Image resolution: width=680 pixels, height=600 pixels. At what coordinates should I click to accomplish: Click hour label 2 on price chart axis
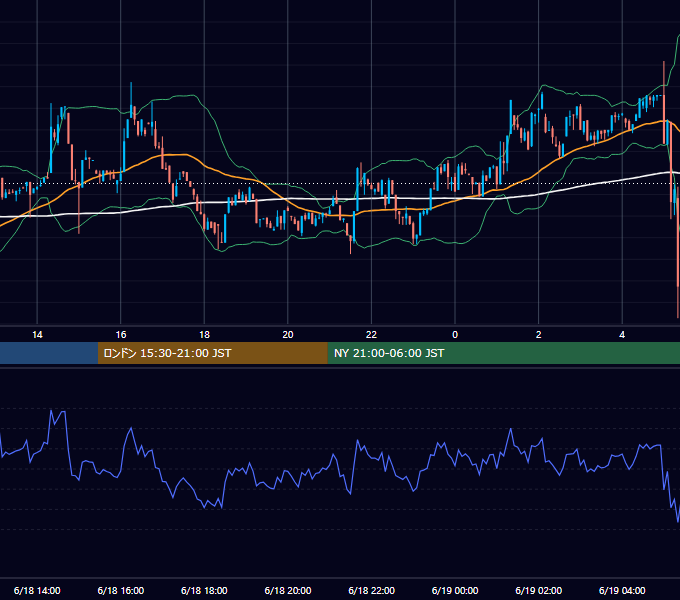[539, 335]
